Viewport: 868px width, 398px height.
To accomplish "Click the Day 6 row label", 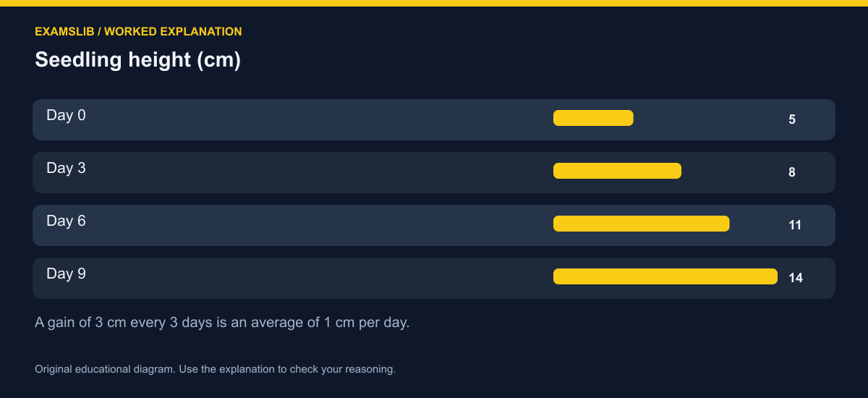I will [x=66, y=221].
